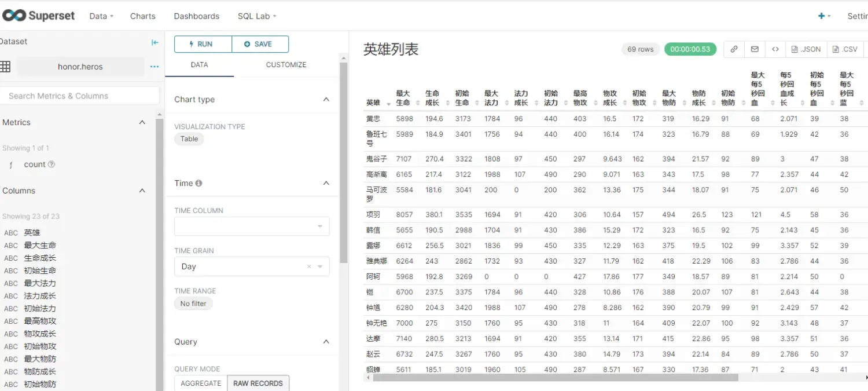Screen dimensions: 868x391
Task: Click the SAVE button
Action: click(x=260, y=43)
